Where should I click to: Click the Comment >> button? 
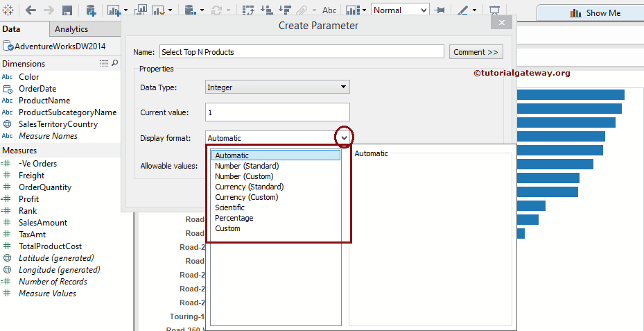click(x=476, y=52)
